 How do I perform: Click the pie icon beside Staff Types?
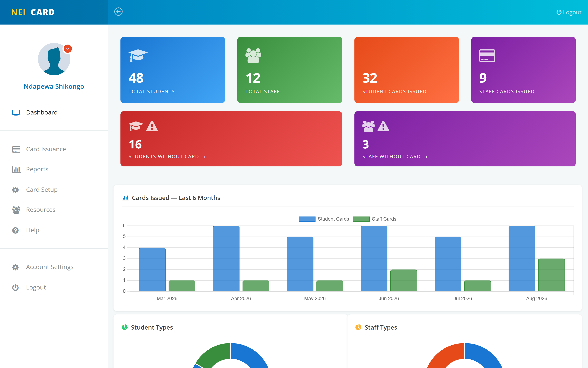pos(358,327)
